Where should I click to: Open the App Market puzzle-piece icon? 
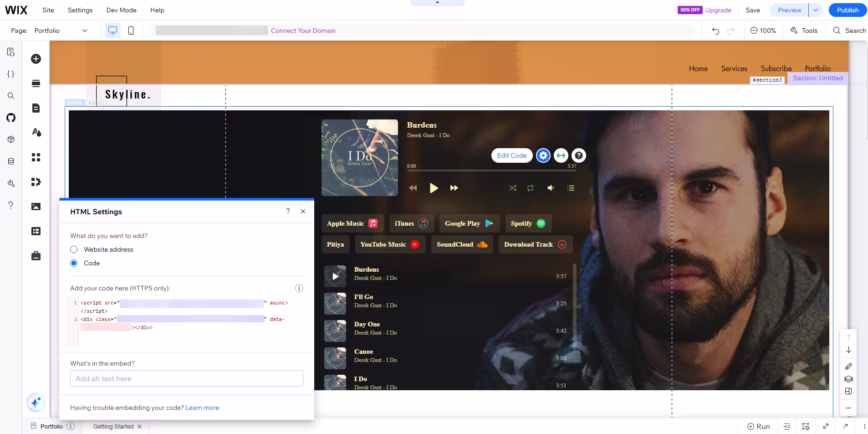(x=36, y=182)
